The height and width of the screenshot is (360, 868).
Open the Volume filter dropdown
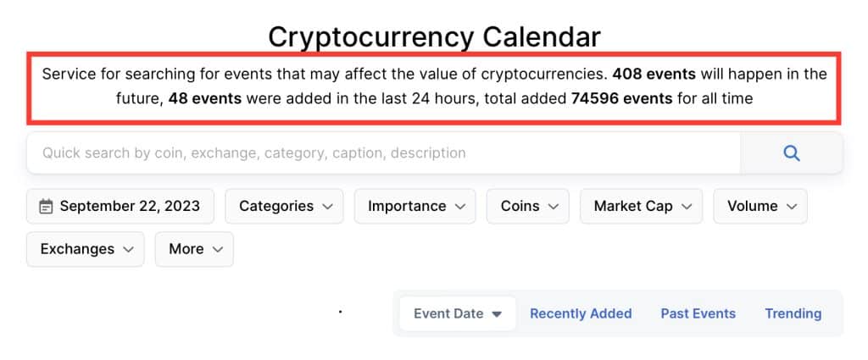760,206
